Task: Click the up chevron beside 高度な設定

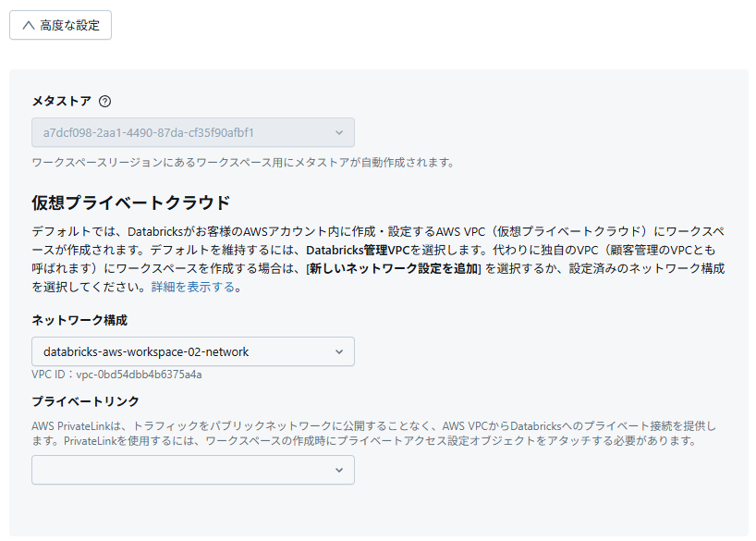Action: point(28,26)
